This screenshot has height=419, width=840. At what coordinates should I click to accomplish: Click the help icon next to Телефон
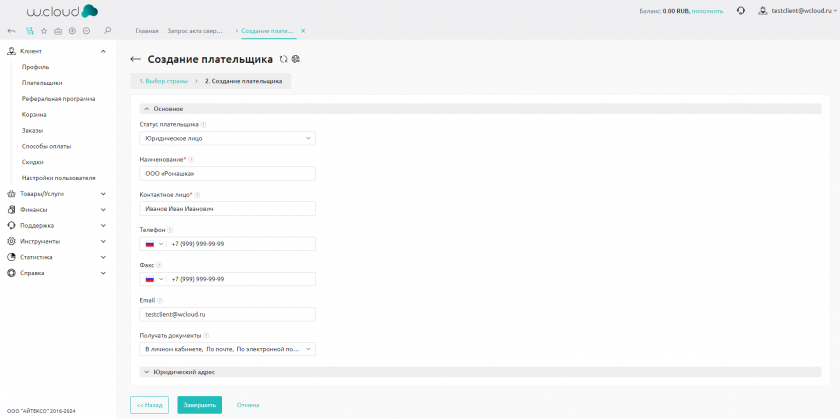tap(171, 229)
